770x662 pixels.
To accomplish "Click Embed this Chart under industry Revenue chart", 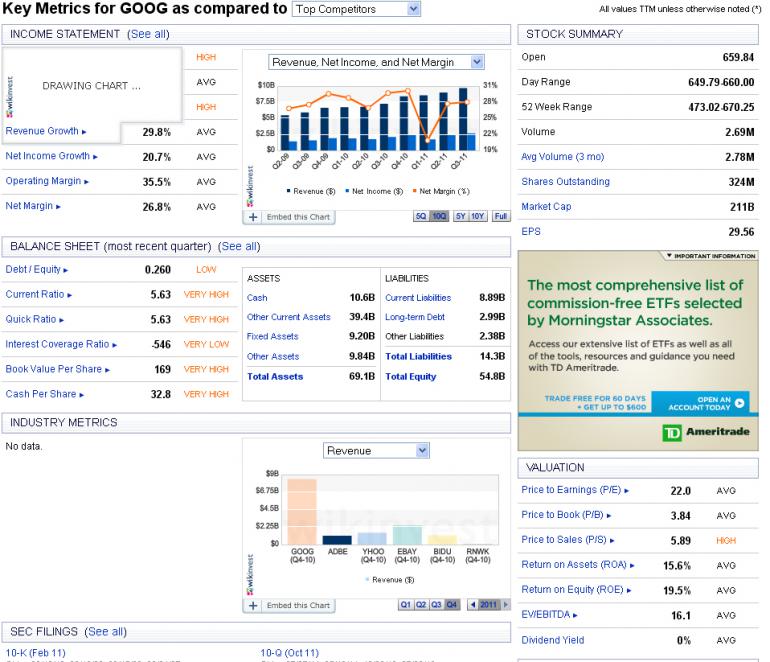I will [x=298, y=605].
